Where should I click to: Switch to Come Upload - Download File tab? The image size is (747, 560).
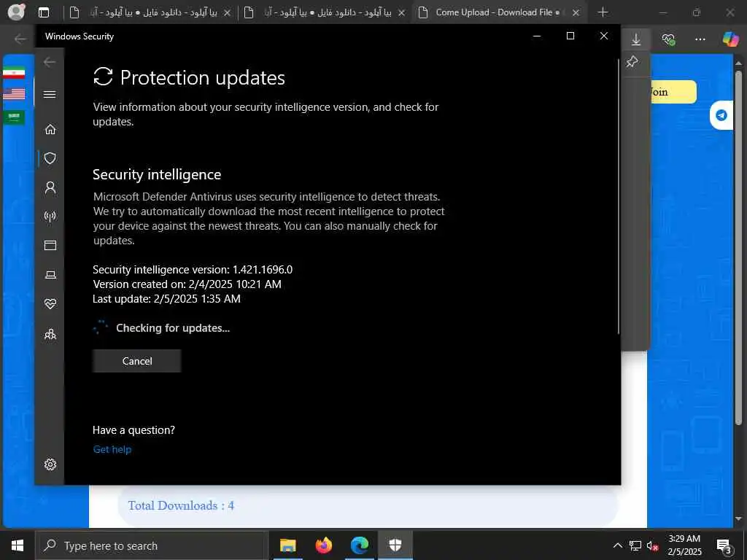pyautogui.click(x=499, y=12)
